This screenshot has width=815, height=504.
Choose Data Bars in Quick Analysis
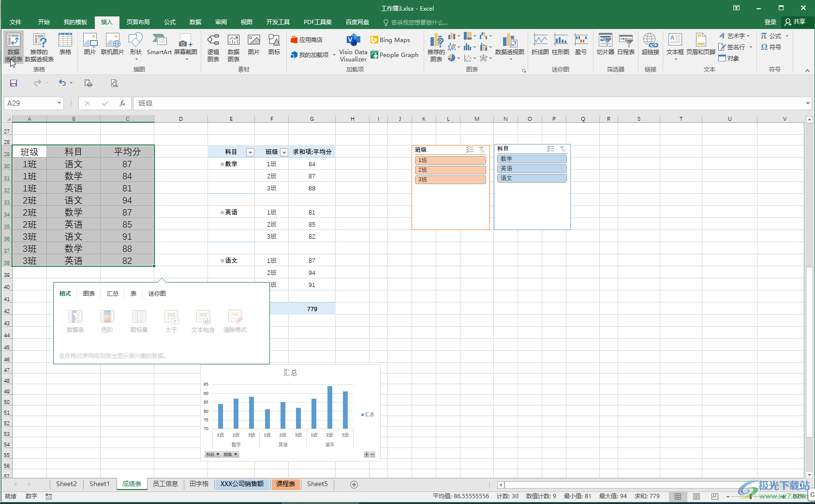tap(75, 321)
